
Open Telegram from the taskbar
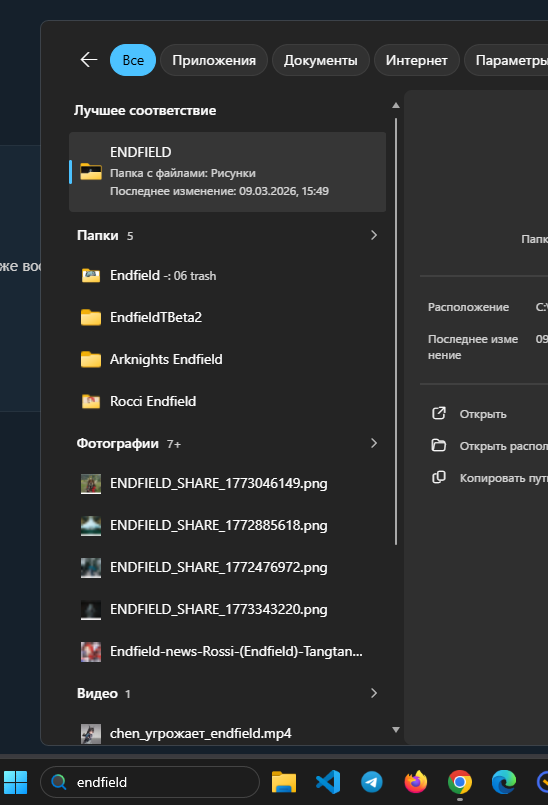click(372, 782)
